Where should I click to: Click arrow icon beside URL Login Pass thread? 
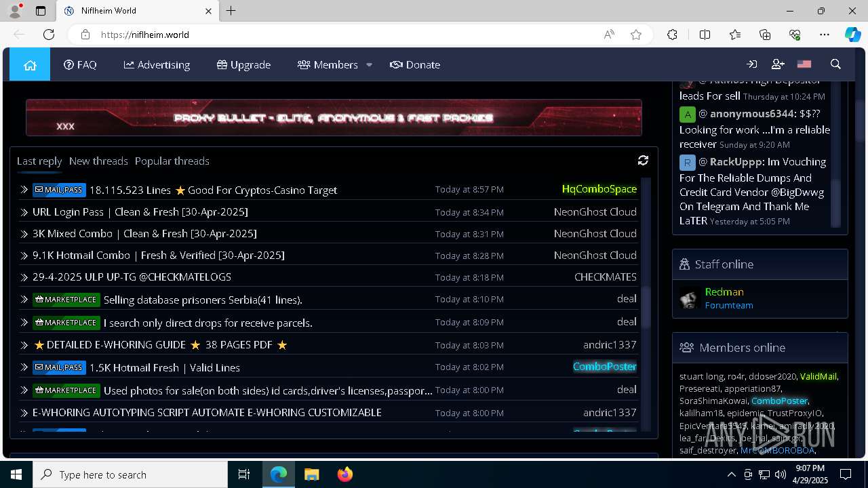coord(24,212)
